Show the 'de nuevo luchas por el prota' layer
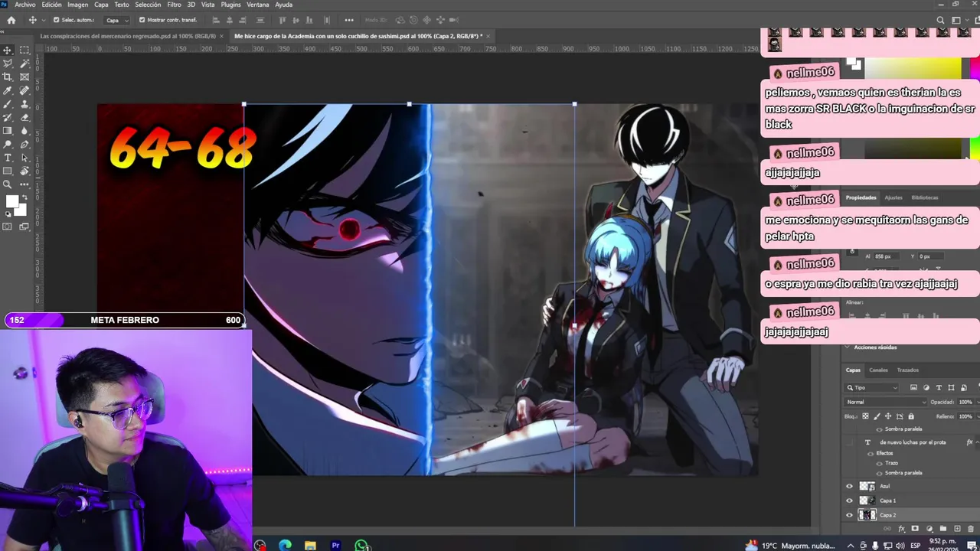The height and width of the screenshot is (551, 980). [849, 442]
